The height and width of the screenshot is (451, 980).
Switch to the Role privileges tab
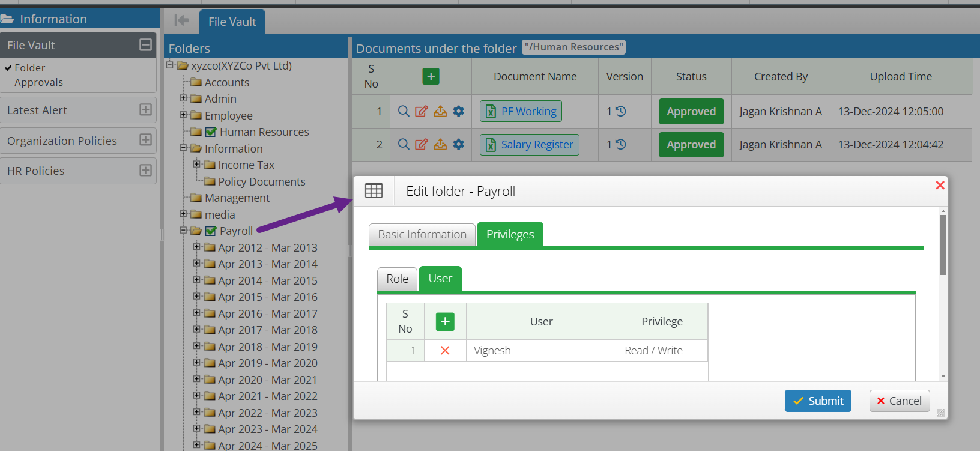click(397, 279)
